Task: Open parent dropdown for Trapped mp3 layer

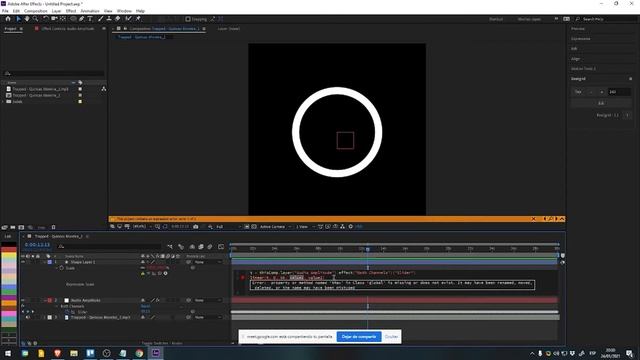Action: pyautogui.click(x=208, y=317)
